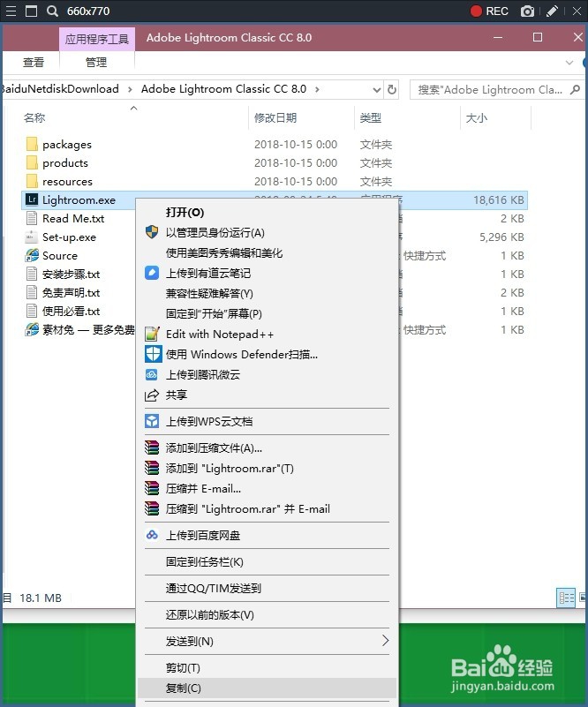Choose 使用美图秀秀编辑和美化
Viewport: 588px width, 707px height.
click(266, 252)
